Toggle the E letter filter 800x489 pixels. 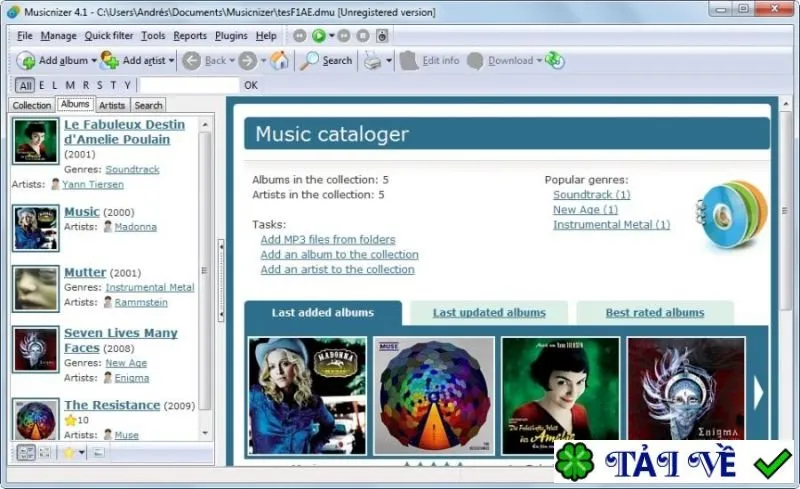(42, 85)
